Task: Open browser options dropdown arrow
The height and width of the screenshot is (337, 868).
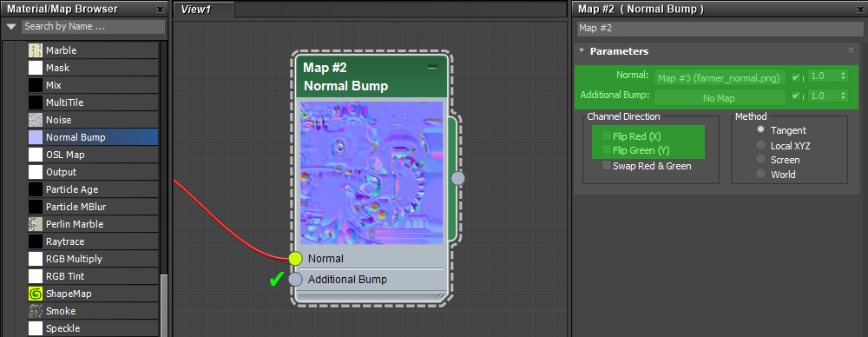Action: pyautogui.click(x=11, y=27)
